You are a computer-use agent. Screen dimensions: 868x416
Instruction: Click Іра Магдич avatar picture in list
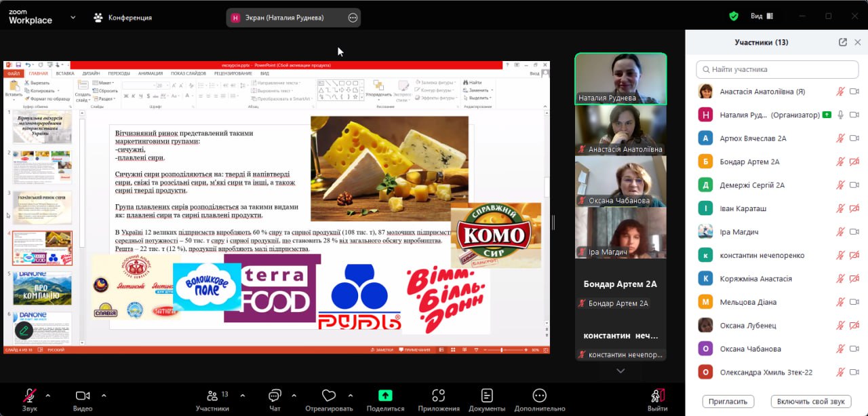pos(706,232)
